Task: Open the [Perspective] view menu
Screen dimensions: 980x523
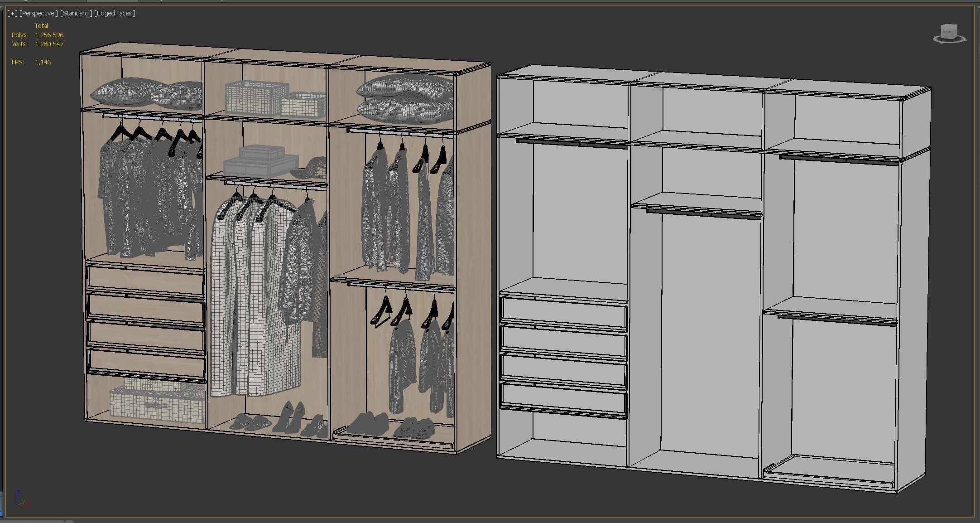Action: coord(38,13)
